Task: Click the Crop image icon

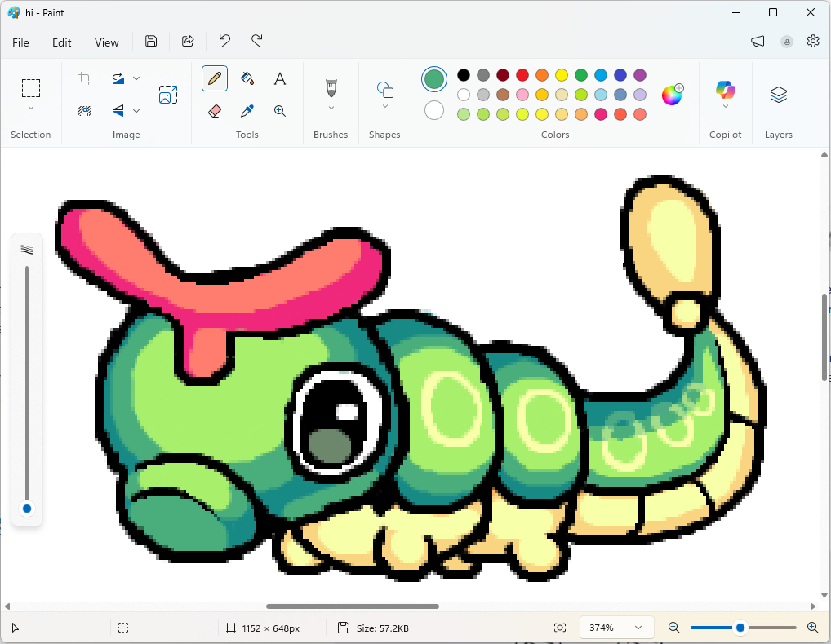Action: pos(85,78)
